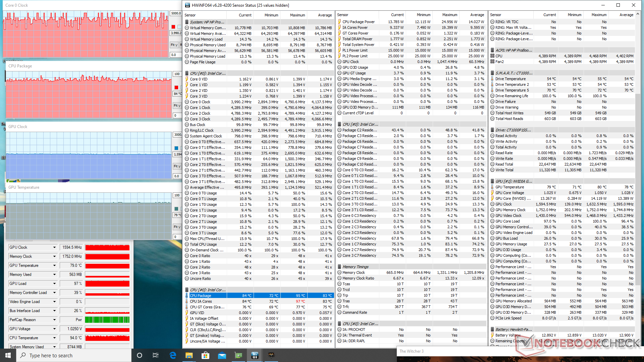
Task: Open Task View on the taskbar
Action: [x=156, y=355]
